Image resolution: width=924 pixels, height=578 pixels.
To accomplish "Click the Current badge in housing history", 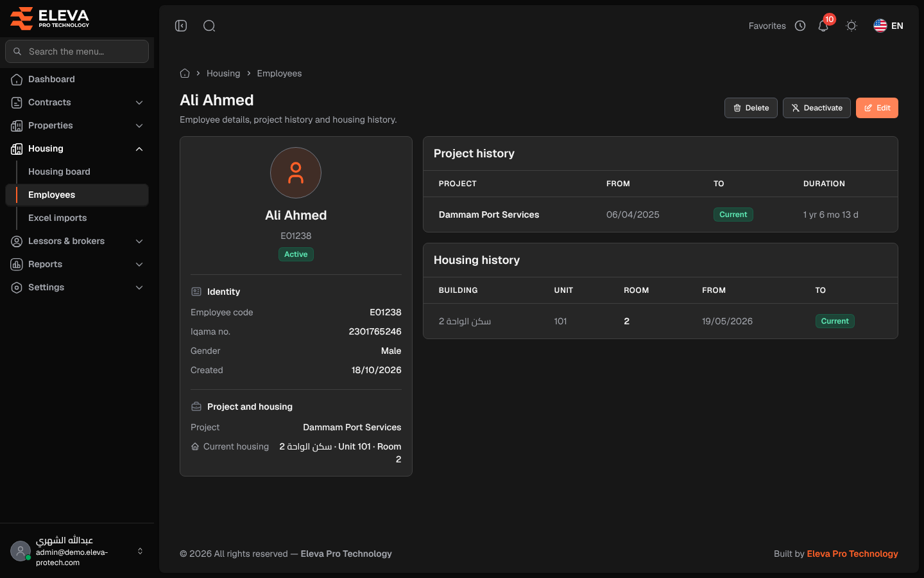I will click(x=835, y=321).
